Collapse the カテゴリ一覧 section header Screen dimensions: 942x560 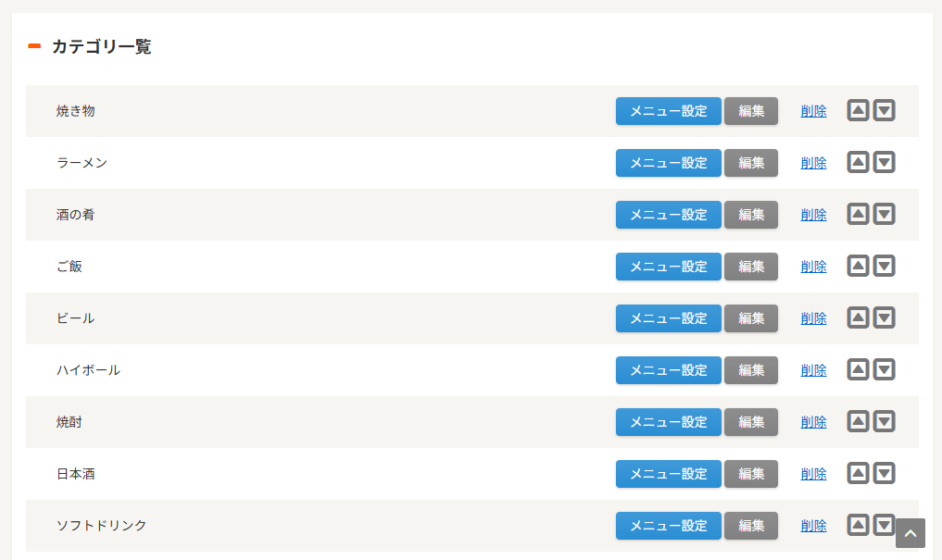pyautogui.click(x=34, y=46)
